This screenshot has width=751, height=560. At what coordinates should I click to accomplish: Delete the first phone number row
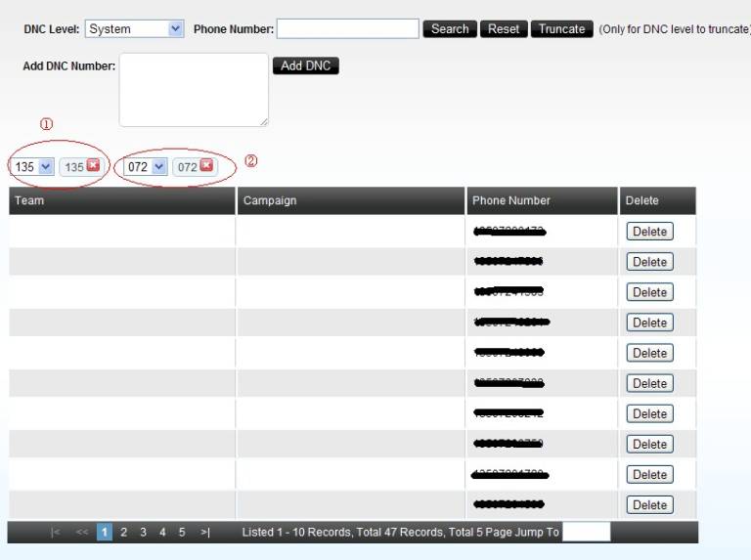tap(649, 232)
